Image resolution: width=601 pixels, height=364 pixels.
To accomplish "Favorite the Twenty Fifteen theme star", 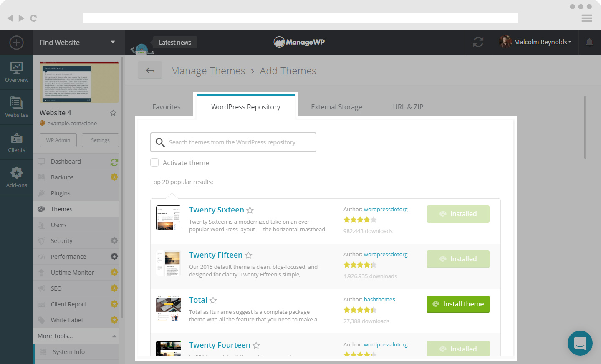I will (x=248, y=255).
